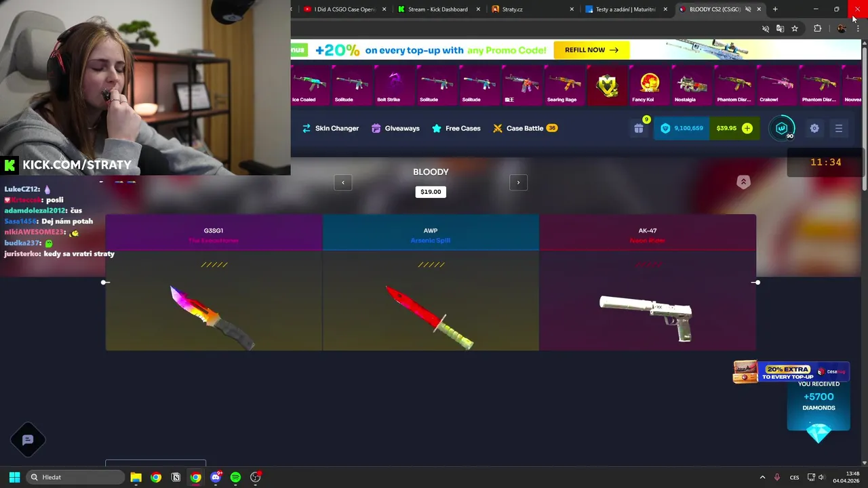Close the Stream - Kick Dashboard tab
Viewport: 868px width, 488px height.
(478, 9)
